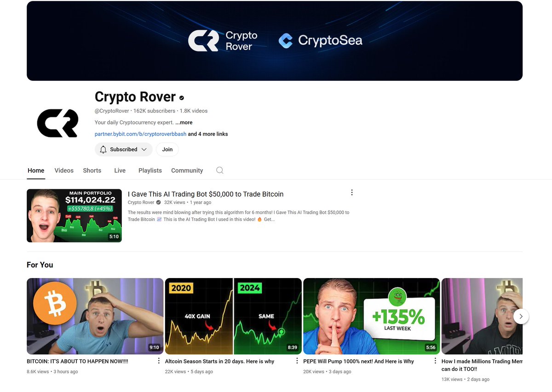Click next arrow in For You carousel
Image resolution: width=552 pixels, height=392 pixels.
tap(521, 316)
